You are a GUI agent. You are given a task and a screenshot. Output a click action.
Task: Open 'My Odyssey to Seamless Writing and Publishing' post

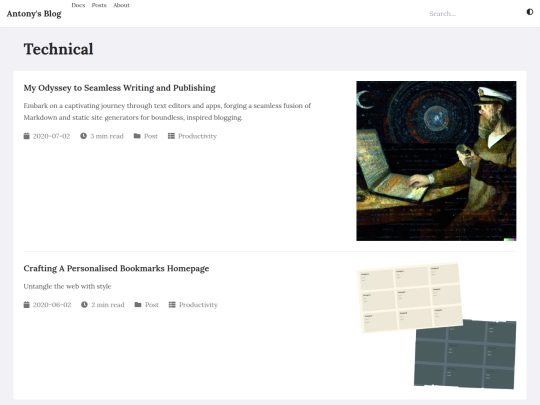120,88
